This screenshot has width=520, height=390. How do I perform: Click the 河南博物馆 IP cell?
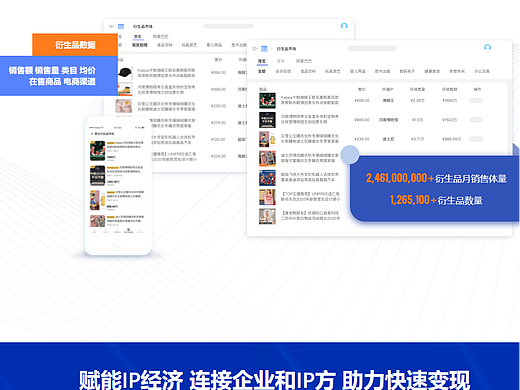coord(388,120)
